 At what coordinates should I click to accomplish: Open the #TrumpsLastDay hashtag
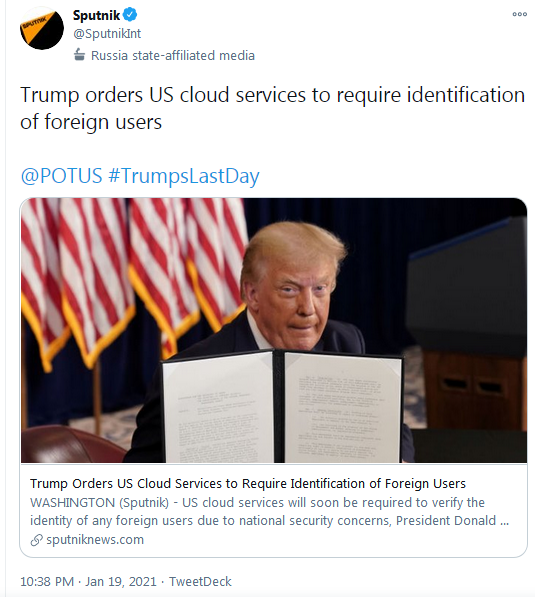click(184, 176)
